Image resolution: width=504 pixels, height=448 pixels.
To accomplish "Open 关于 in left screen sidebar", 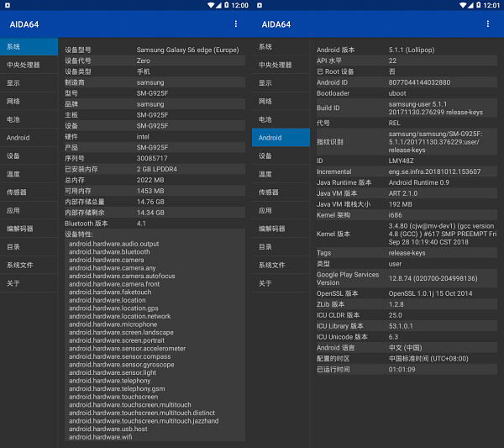I will point(29,283).
